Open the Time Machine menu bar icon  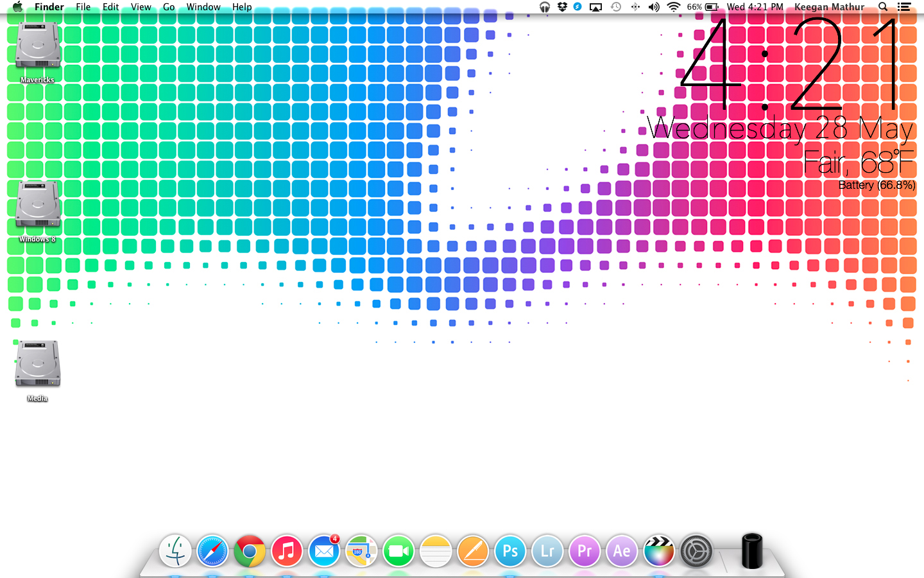click(x=616, y=7)
